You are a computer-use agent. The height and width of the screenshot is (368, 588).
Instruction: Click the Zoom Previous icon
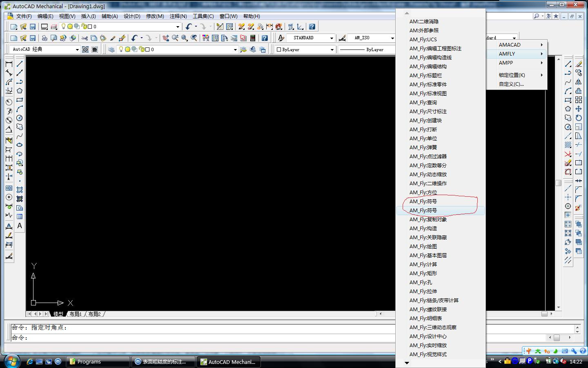(x=194, y=38)
